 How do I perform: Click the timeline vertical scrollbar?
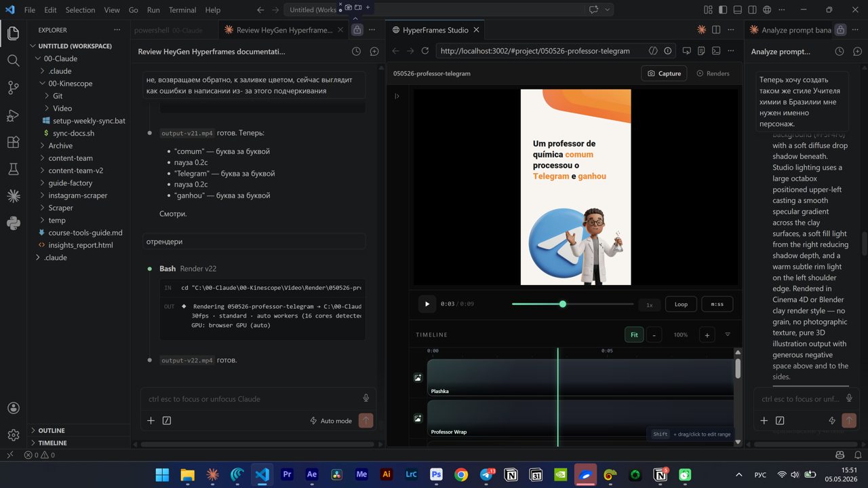tap(738, 369)
